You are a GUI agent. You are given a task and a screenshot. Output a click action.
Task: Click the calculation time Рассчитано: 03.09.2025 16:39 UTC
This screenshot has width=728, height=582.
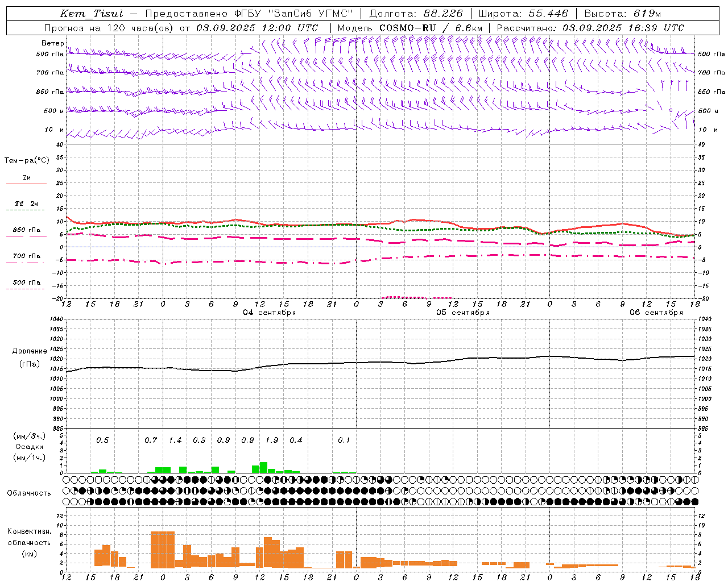[x=590, y=28]
